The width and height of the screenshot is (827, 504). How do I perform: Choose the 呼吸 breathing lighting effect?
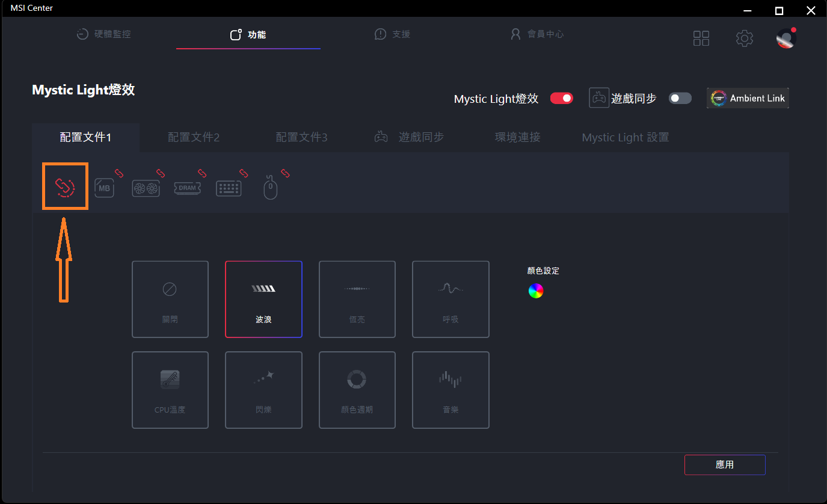pos(450,300)
